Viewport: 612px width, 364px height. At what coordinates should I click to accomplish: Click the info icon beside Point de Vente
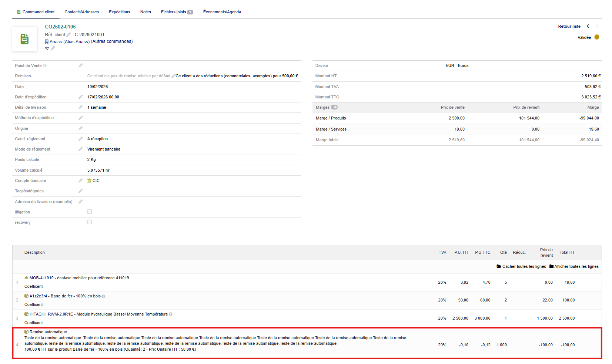point(45,66)
